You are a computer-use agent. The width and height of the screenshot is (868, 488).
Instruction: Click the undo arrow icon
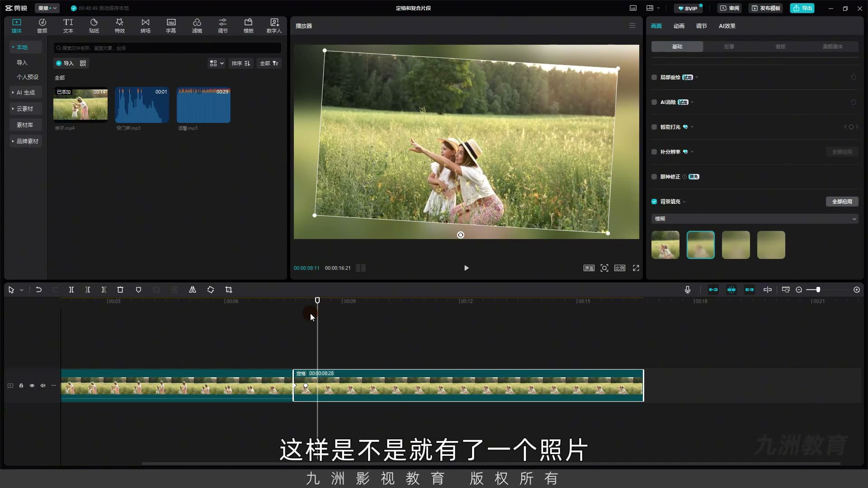click(x=39, y=290)
